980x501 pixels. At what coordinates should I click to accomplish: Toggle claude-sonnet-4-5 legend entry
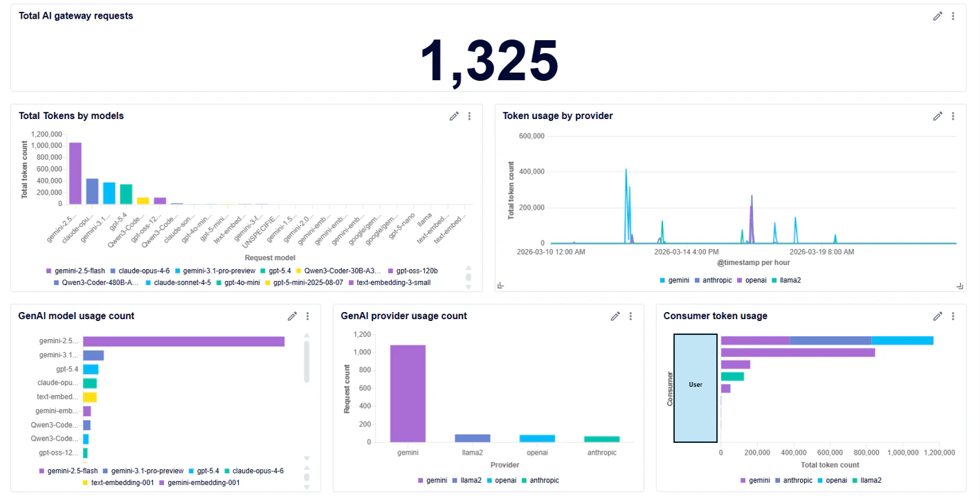click(x=178, y=282)
